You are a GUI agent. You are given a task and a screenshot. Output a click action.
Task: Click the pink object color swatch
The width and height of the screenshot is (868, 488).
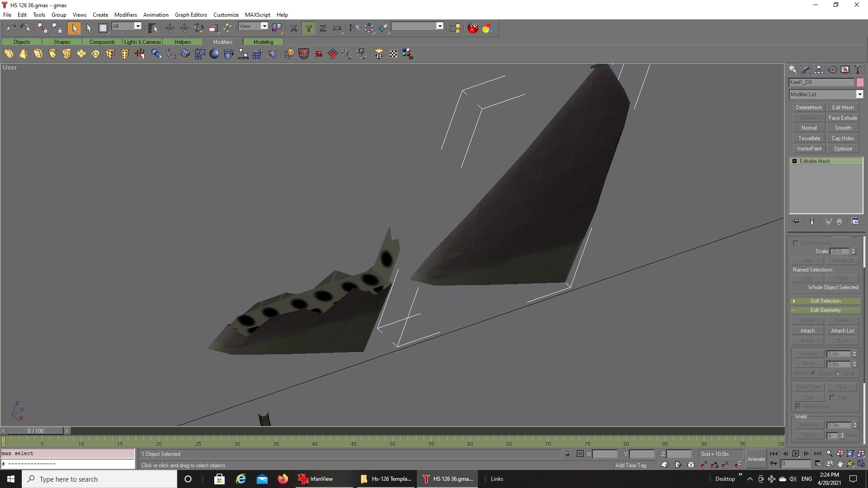click(x=860, y=82)
